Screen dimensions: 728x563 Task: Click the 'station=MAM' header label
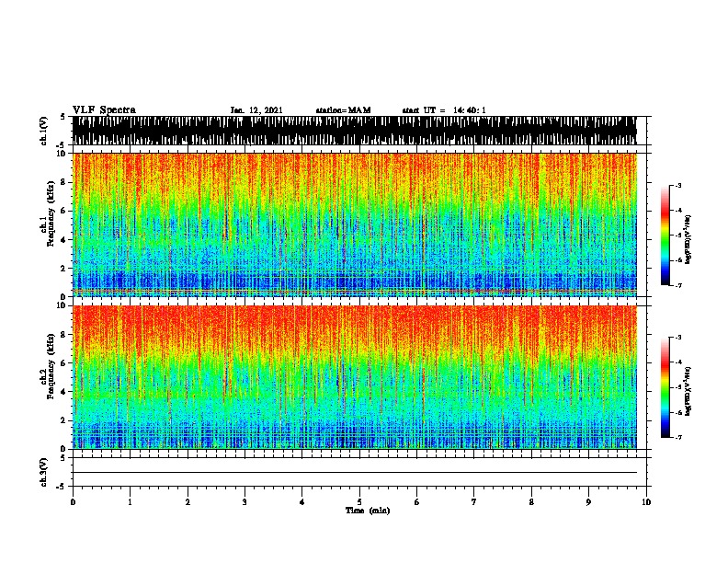(x=343, y=110)
